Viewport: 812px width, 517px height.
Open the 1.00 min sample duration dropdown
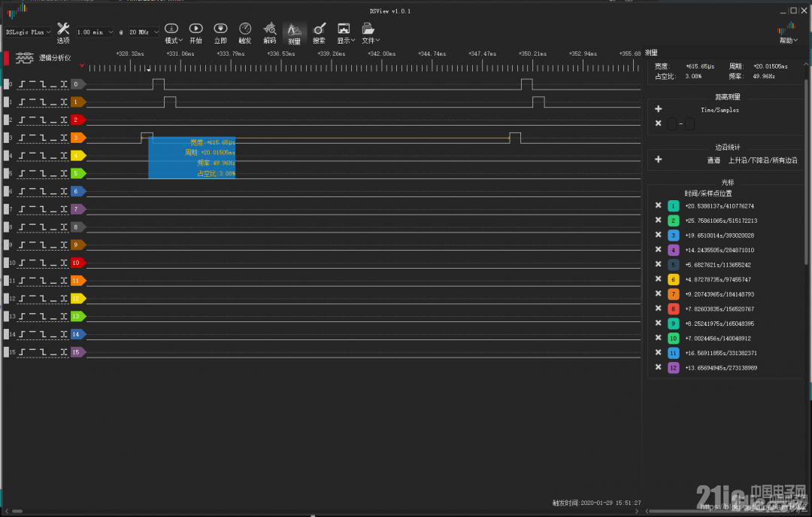[95, 32]
